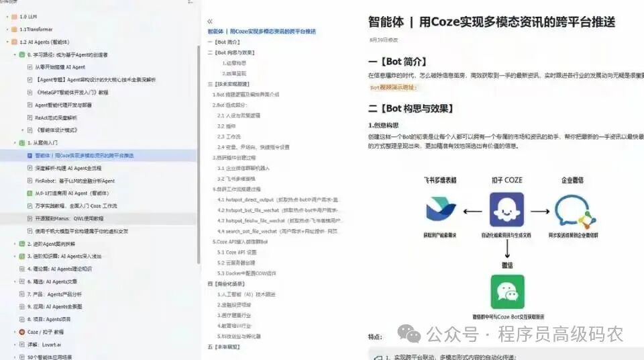Expand the 详解: Lovart.ai arrow
The image size is (644, 360).
pos(15,345)
